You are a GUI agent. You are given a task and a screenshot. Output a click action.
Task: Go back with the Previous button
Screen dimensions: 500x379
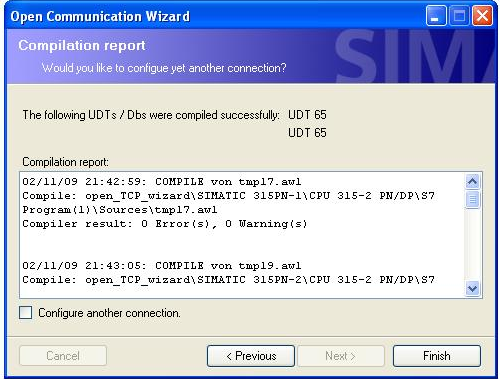(251, 356)
